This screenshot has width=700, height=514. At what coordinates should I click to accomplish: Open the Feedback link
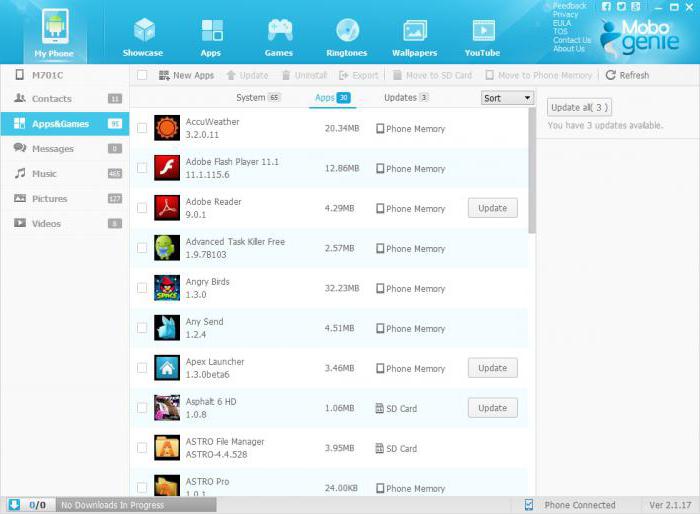pyautogui.click(x=569, y=6)
